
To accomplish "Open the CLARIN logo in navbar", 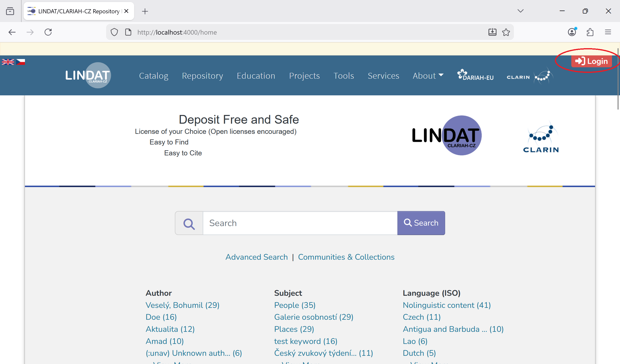I will point(530,76).
